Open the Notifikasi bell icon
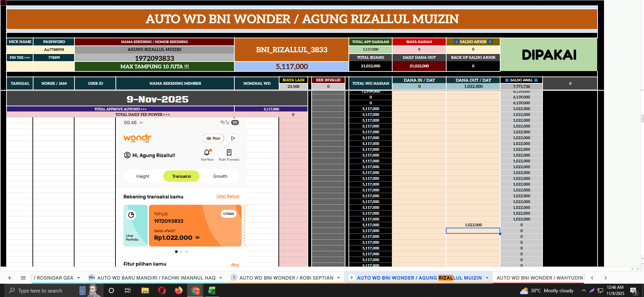 [207, 153]
